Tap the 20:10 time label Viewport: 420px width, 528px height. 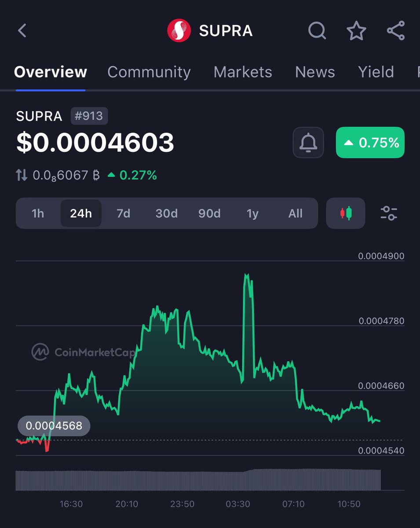(127, 504)
